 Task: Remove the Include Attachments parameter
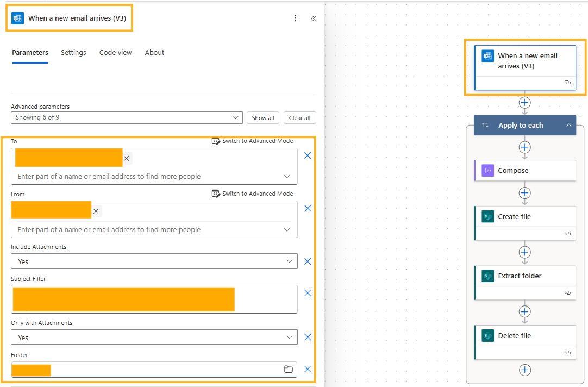[x=308, y=261]
